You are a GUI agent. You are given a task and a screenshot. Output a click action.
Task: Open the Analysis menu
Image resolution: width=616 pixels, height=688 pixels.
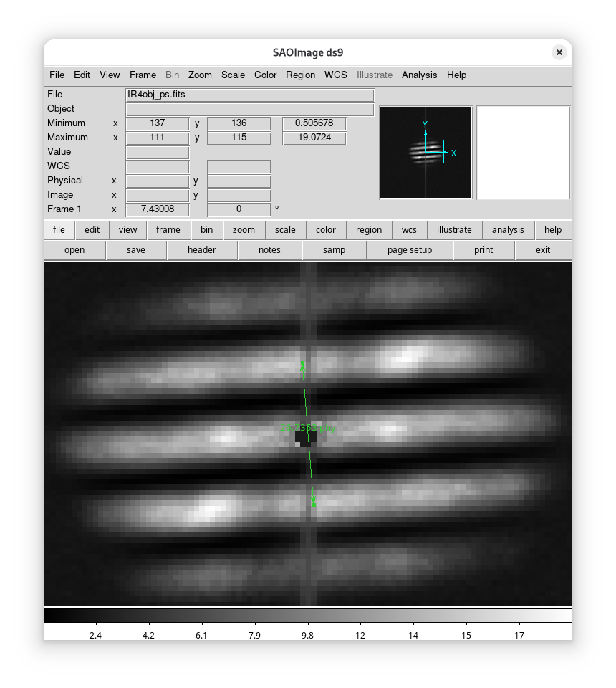pos(419,75)
